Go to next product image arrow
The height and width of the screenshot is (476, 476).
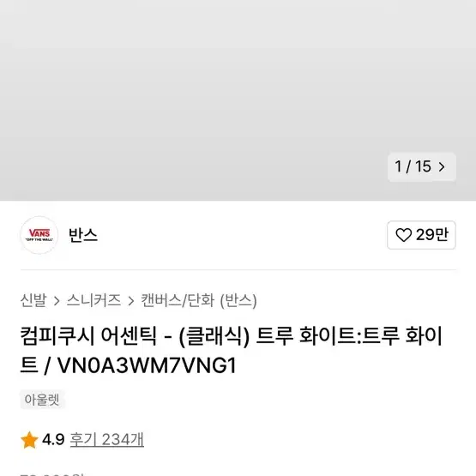click(x=442, y=166)
